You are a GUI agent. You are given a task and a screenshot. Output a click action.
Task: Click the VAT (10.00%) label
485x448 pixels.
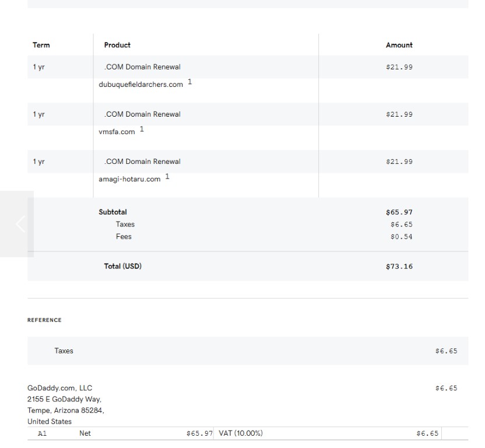[x=241, y=433]
